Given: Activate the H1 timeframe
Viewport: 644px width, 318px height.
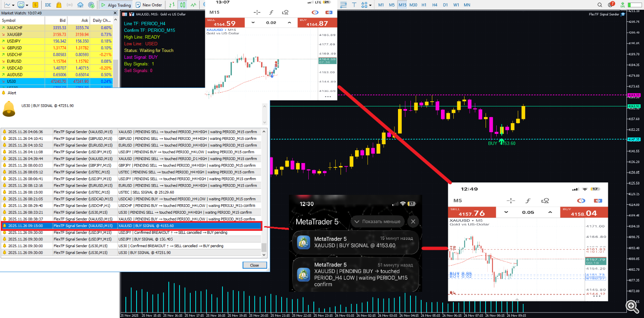Looking at the screenshot, I should point(424,5).
